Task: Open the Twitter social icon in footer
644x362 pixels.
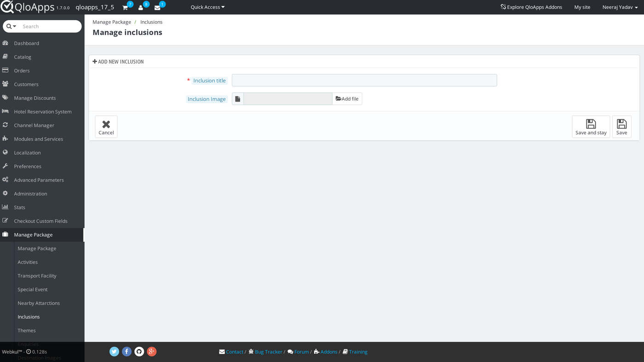Action: (x=115, y=351)
